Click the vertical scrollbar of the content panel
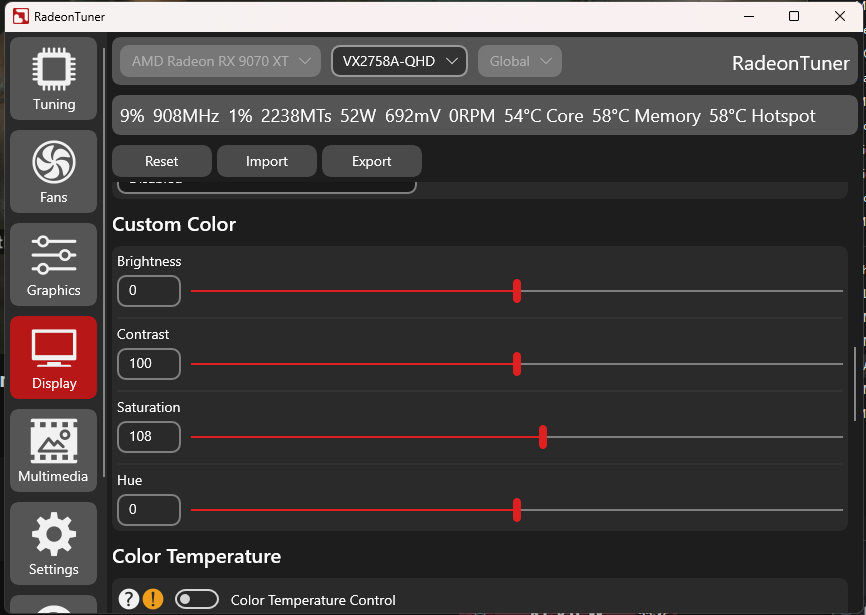The image size is (866, 615). click(855, 384)
